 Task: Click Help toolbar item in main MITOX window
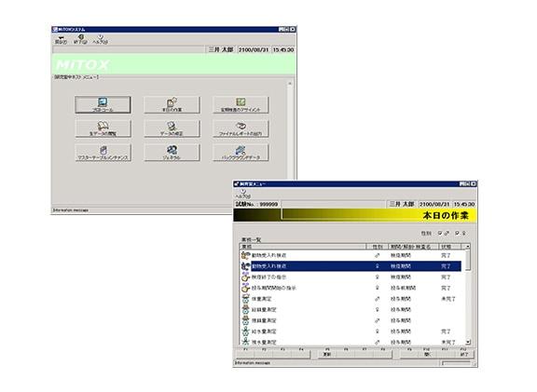pyautogui.click(x=101, y=40)
